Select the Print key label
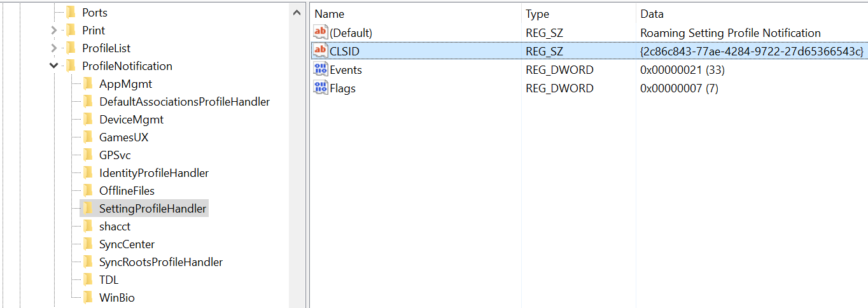Image resolution: width=868 pixels, height=308 pixels. (x=94, y=31)
